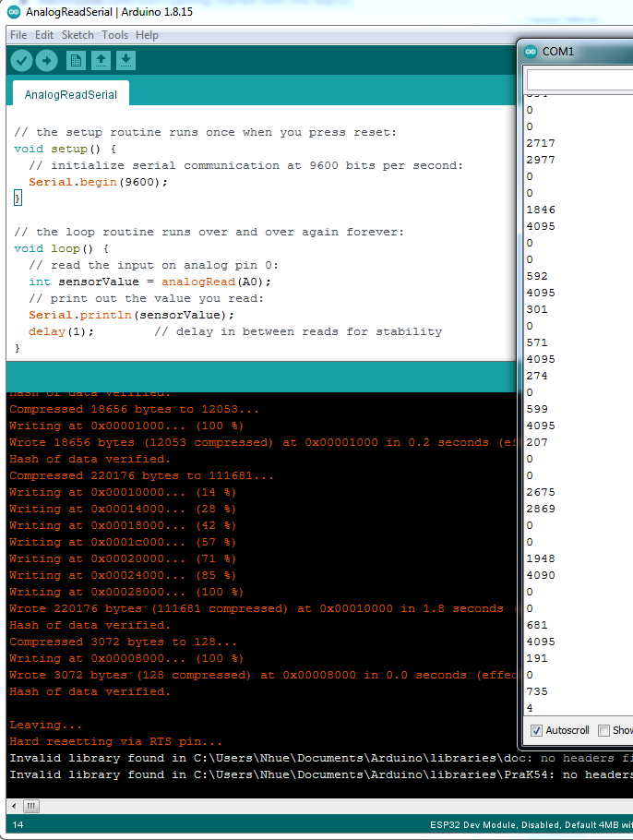This screenshot has height=840, width=633.
Task: Click the invalid library 'doc' message
Action: pyautogui.click(x=321, y=758)
